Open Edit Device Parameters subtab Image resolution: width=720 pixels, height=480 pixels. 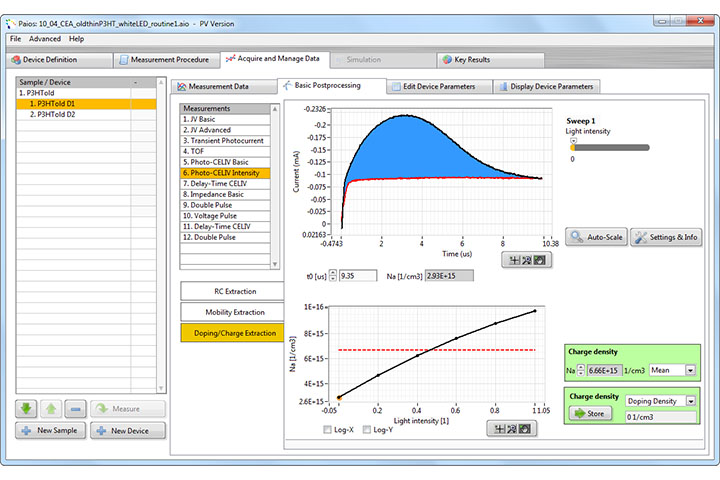point(439,86)
